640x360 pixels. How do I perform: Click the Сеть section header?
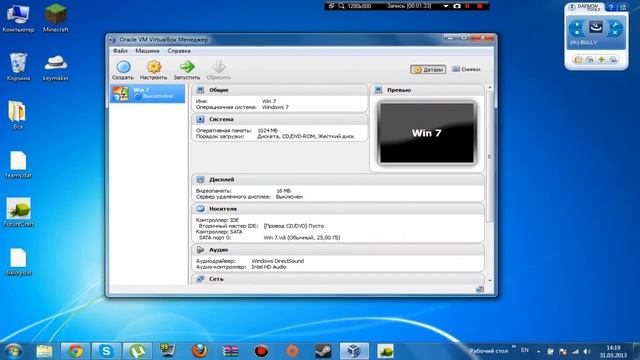pos(338,279)
